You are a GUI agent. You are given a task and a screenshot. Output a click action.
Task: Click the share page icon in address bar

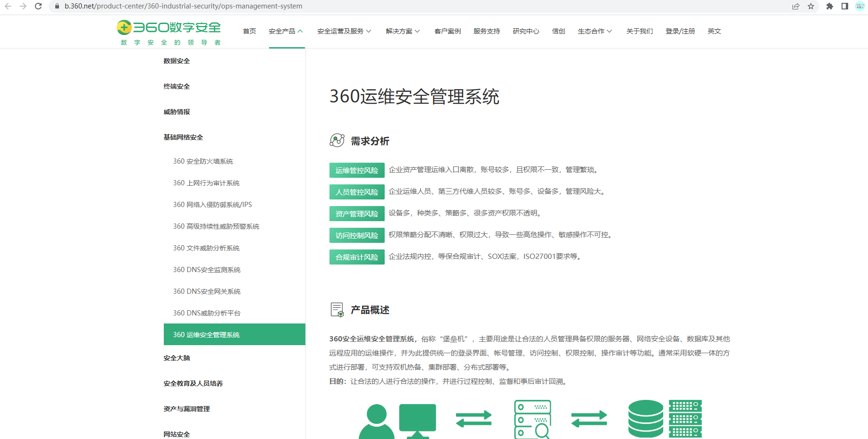coord(796,6)
